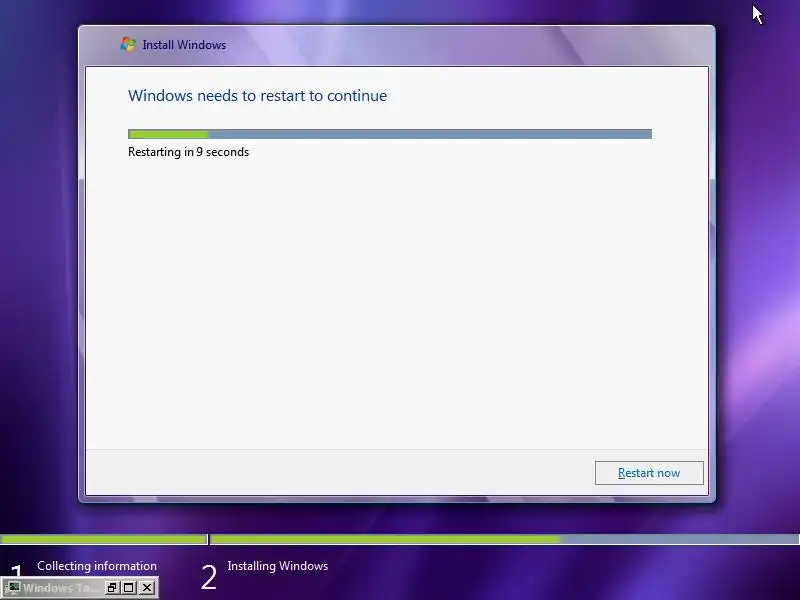
Task: Restore the minimized Windows Ta... window
Action: click(111, 588)
